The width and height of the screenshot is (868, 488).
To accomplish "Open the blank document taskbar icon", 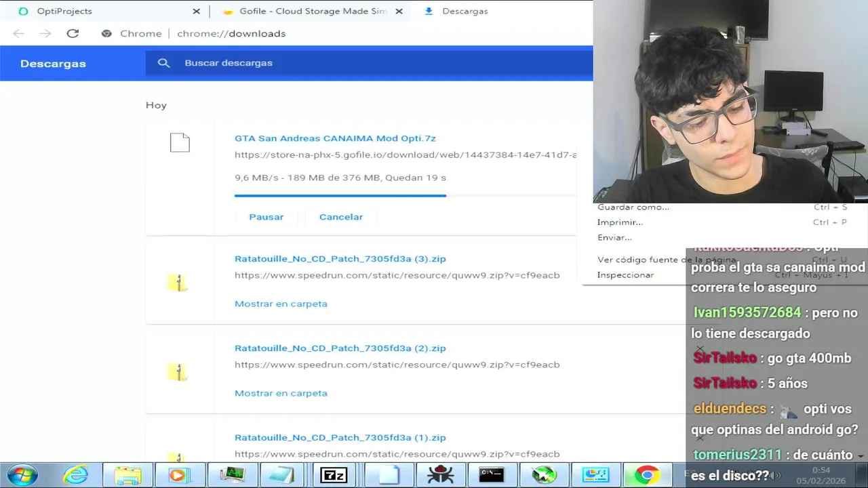I will click(388, 475).
